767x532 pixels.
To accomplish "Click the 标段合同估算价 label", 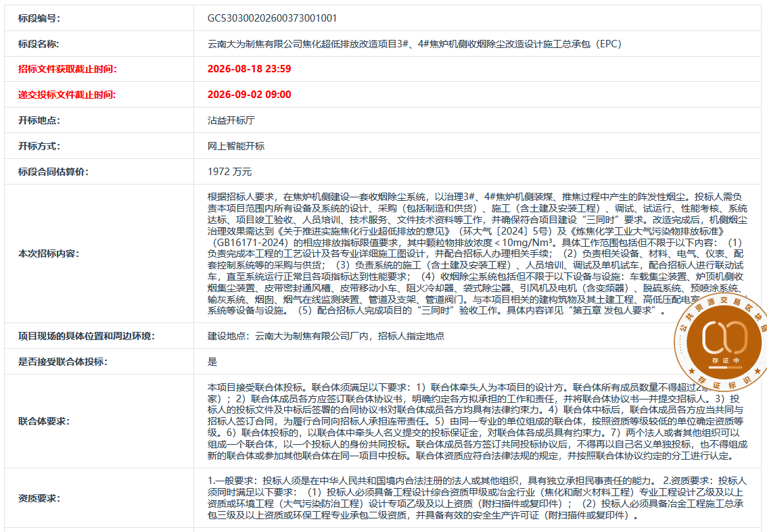I will click(53, 172).
